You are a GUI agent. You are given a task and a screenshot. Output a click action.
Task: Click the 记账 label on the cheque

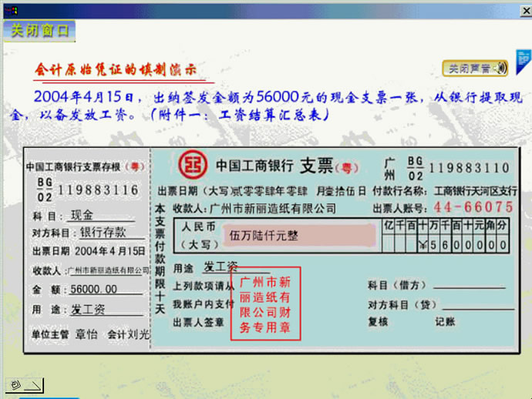[445, 322]
